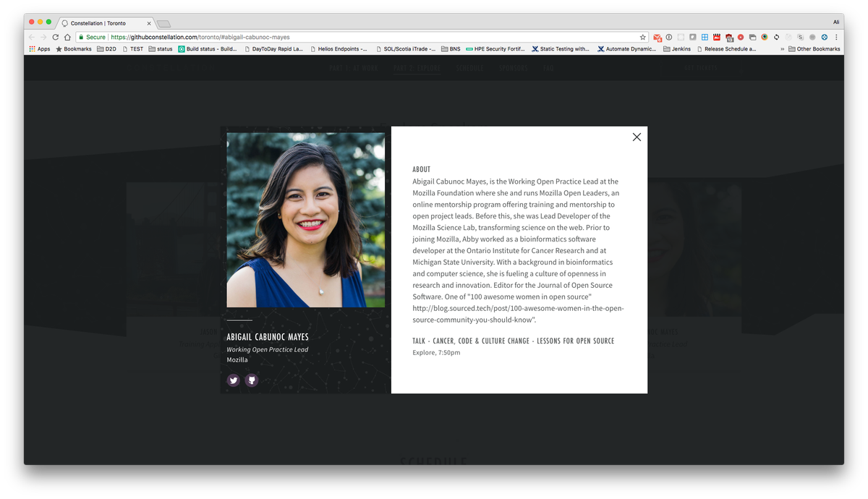Viewport: 868px width, 499px height.
Task: Select the Constellation | Toronto browser tab
Action: click(105, 23)
